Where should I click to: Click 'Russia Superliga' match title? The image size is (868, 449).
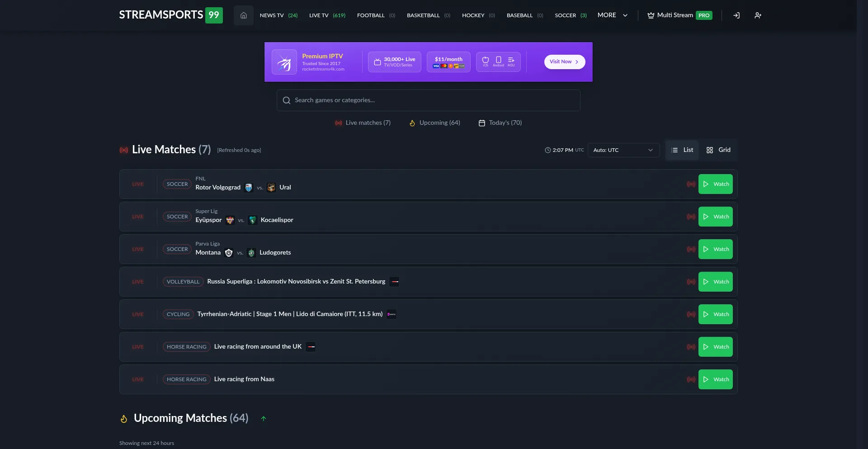pyautogui.click(x=296, y=282)
